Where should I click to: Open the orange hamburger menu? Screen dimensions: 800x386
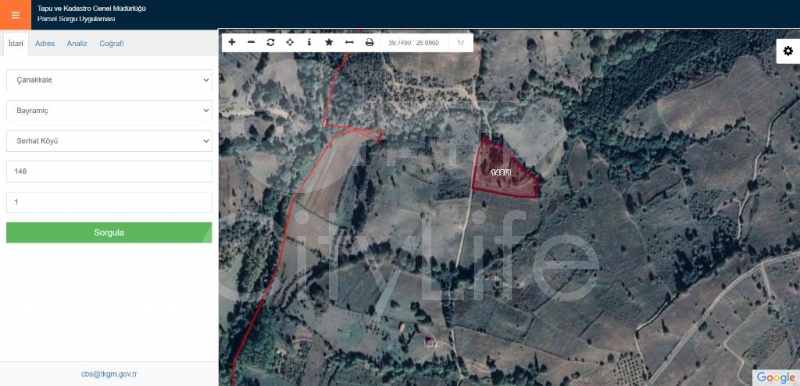pyautogui.click(x=15, y=15)
